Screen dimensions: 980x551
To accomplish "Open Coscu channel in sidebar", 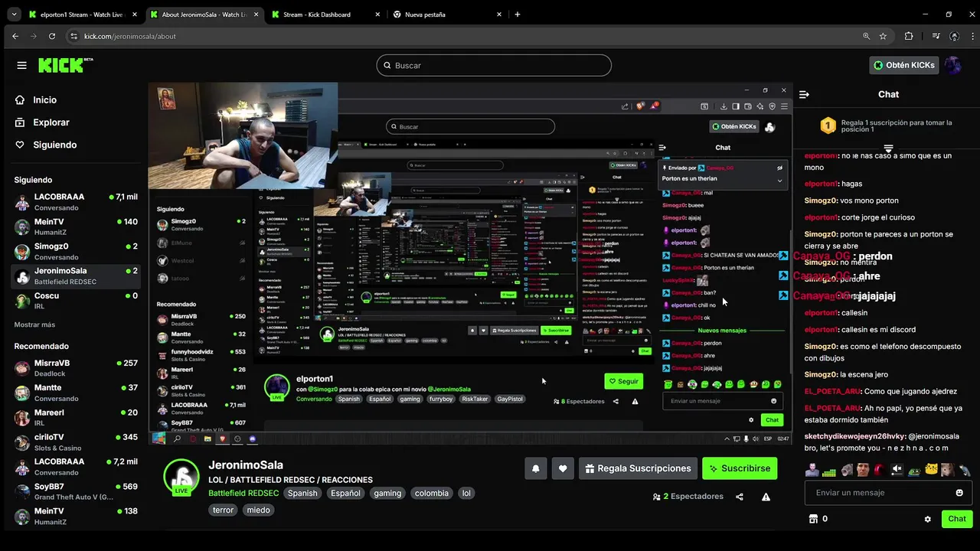I will tap(77, 301).
